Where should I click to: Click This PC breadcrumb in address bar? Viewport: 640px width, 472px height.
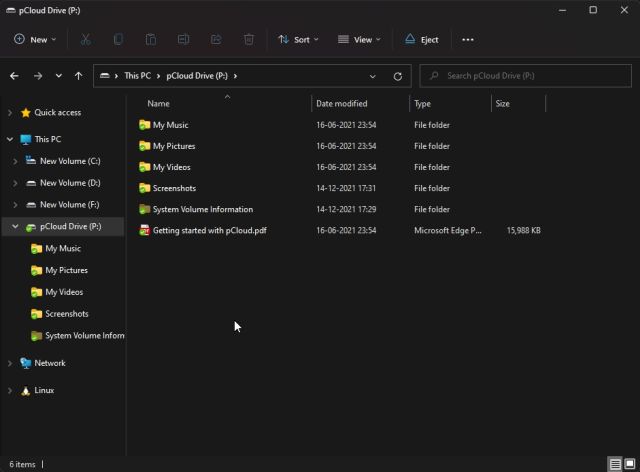[138, 76]
